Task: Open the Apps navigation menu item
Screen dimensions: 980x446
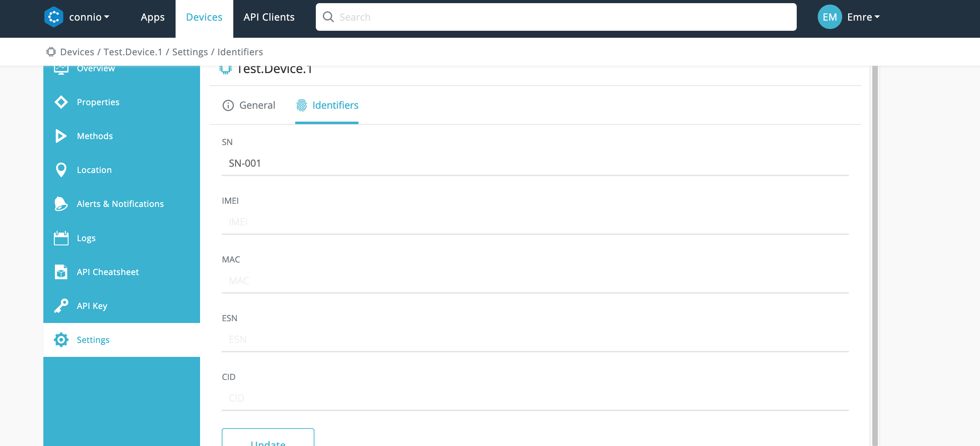Action: [x=152, y=17]
